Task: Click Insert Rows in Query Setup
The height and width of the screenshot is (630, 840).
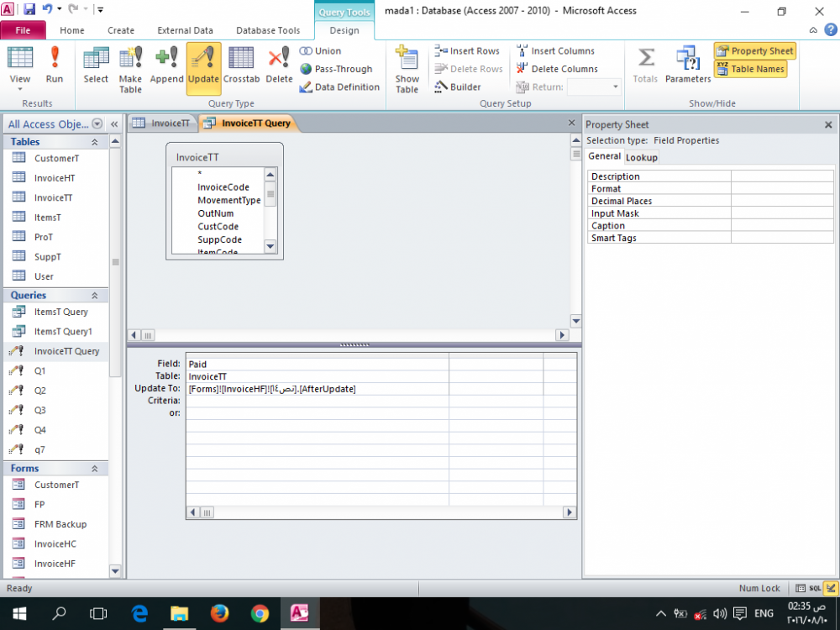Action: click(466, 51)
